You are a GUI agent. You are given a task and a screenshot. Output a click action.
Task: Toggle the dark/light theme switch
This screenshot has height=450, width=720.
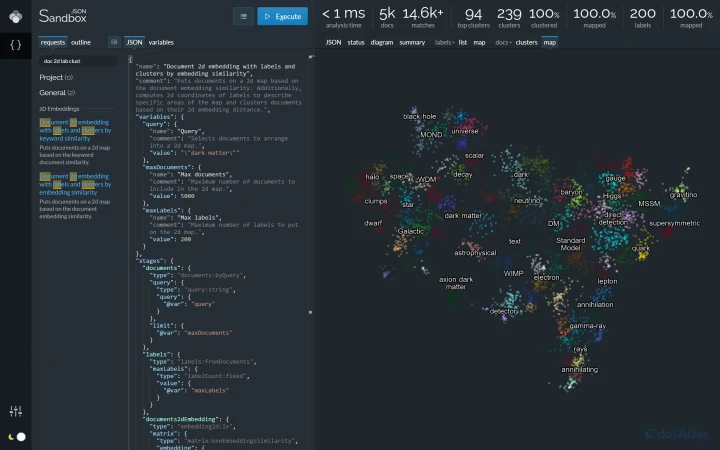click(x=17, y=437)
